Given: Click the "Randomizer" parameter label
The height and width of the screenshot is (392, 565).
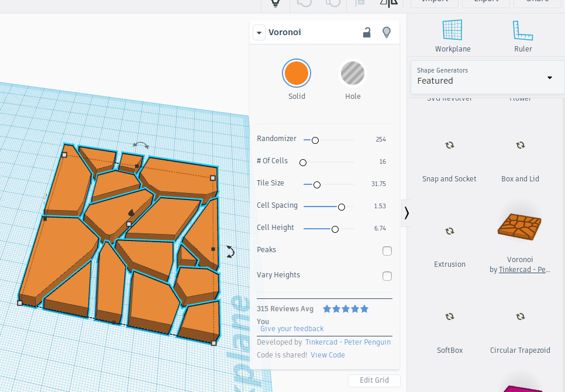Looking at the screenshot, I should (x=277, y=138).
